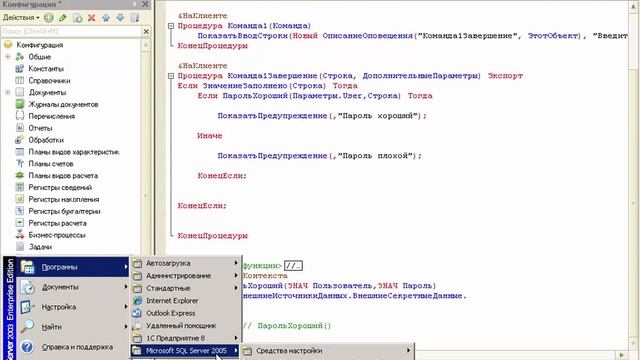
Task: Click the Планы счетов icon in tree
Action: tap(20, 163)
